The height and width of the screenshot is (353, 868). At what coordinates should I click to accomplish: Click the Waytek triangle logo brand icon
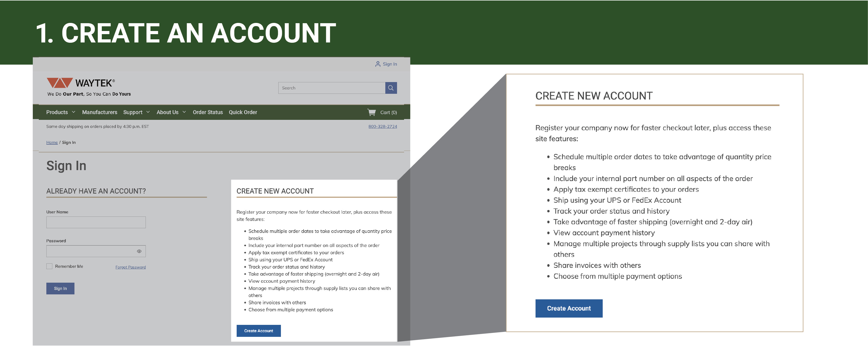[x=58, y=84]
